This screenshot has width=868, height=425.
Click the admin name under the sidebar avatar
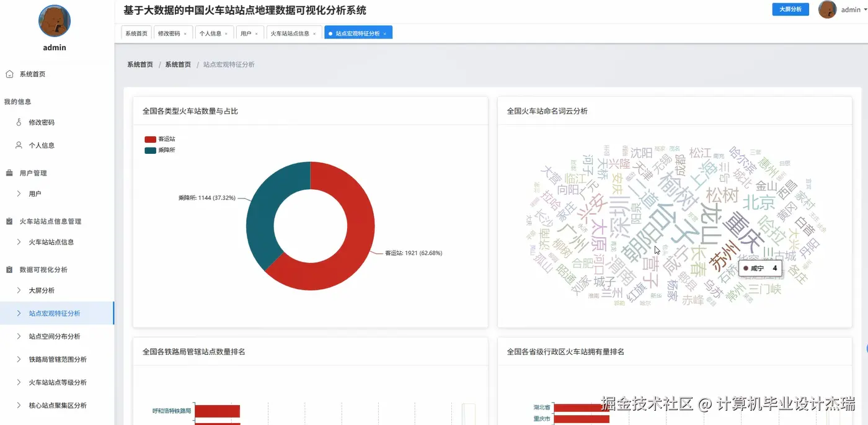(x=55, y=48)
